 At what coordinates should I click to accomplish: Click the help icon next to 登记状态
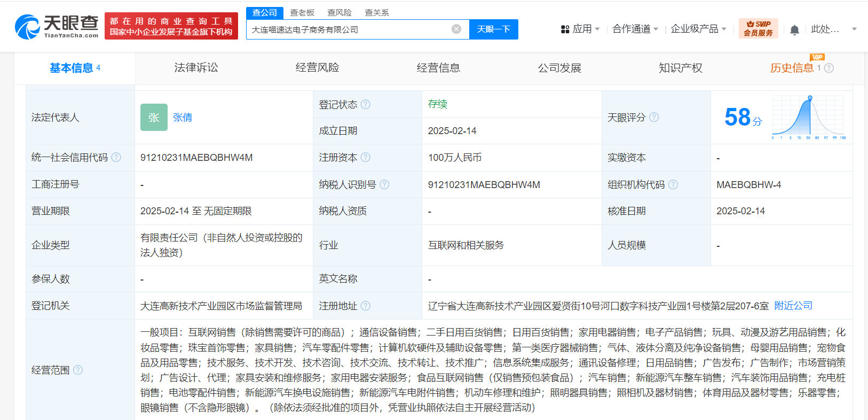[366, 104]
